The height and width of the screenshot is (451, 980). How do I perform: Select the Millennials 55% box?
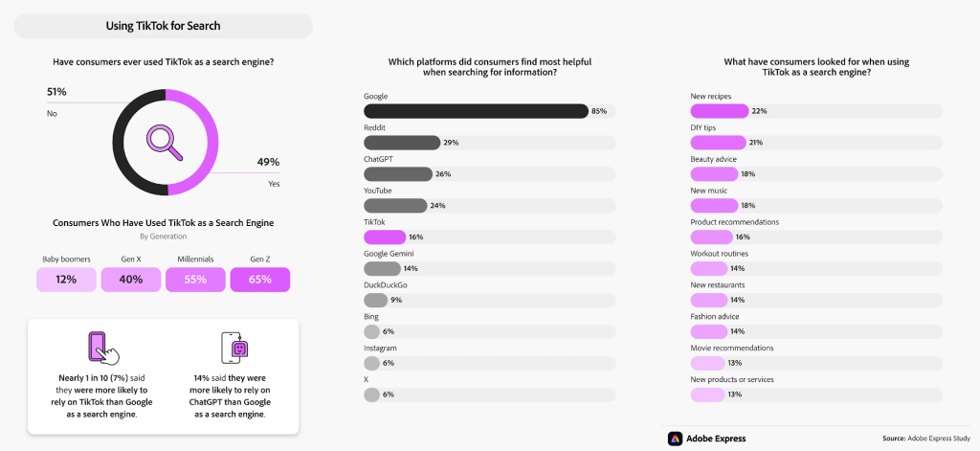coord(195,280)
